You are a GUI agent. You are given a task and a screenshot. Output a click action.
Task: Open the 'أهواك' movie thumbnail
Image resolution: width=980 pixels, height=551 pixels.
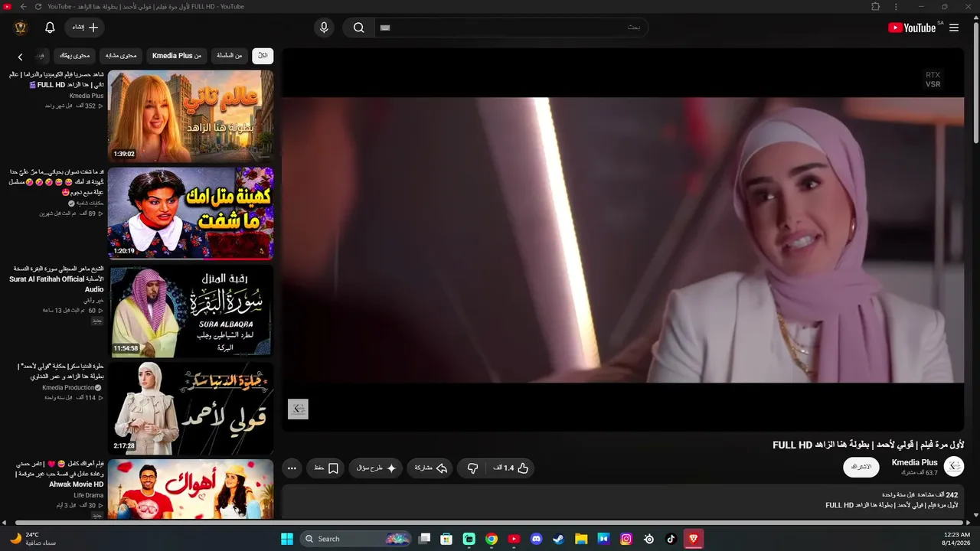click(x=191, y=490)
